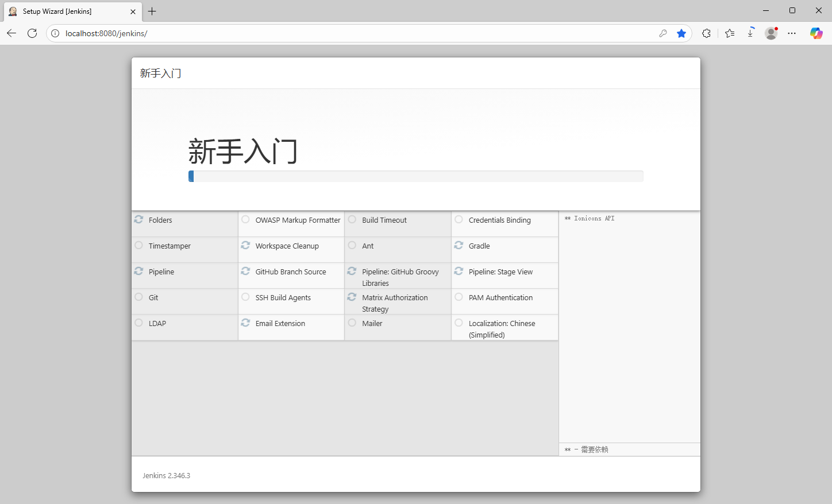The width and height of the screenshot is (832, 504).
Task: Click the SSH Build Agents label
Action: [x=283, y=297]
